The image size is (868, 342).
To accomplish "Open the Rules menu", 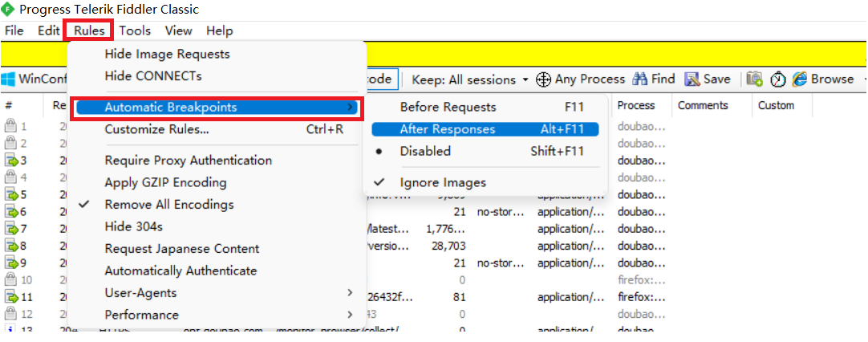I will tap(89, 31).
